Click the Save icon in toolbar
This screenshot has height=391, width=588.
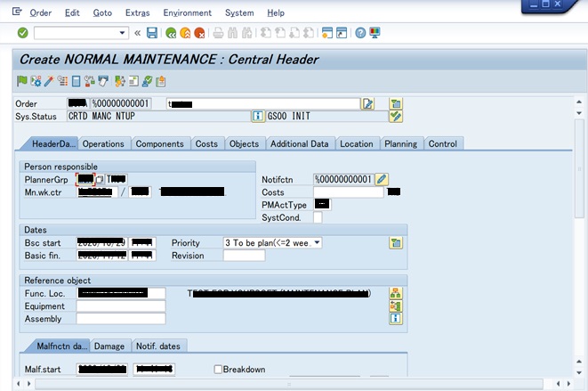click(152, 33)
